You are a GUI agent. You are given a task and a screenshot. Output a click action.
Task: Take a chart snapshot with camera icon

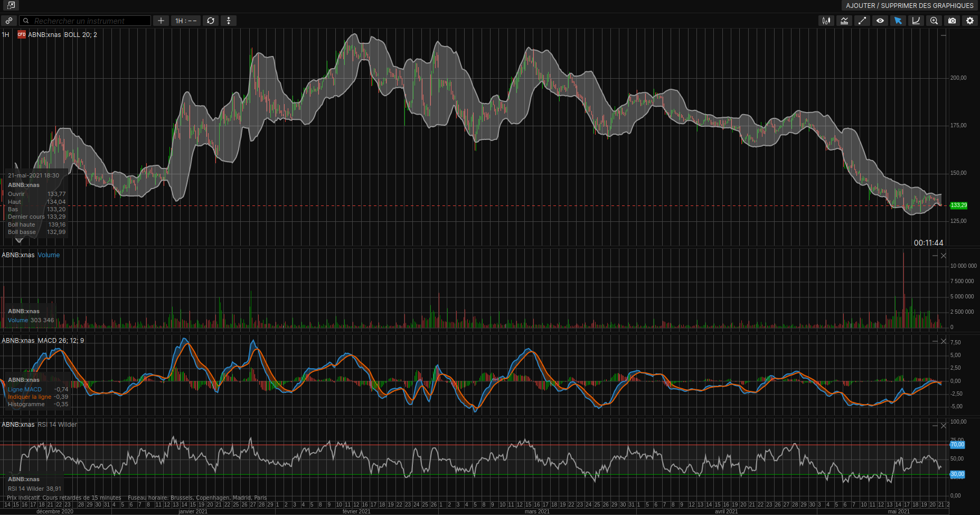pos(952,21)
